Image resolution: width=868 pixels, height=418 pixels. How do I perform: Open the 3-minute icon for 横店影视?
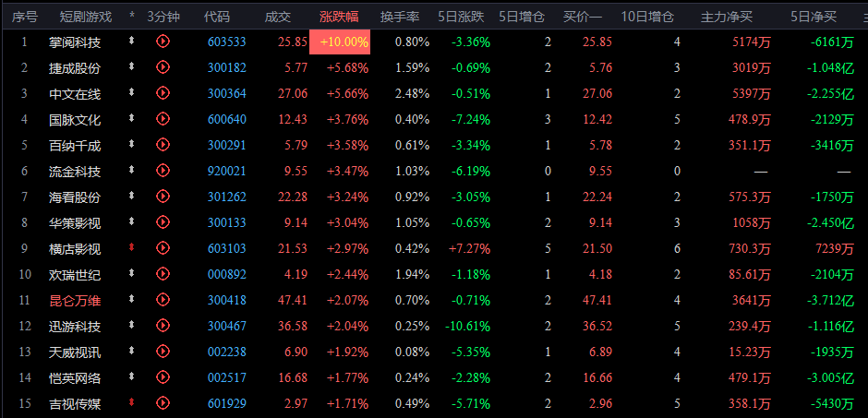[x=163, y=247]
